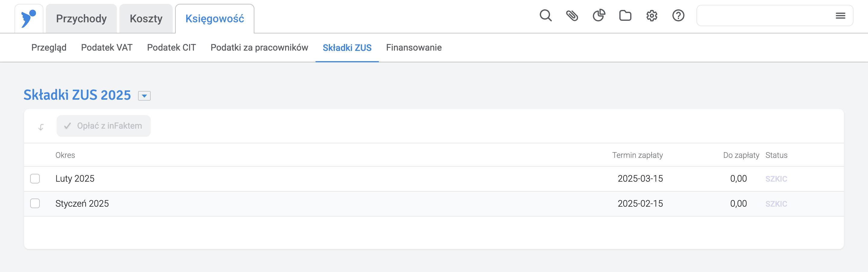This screenshot has width=868, height=272.
Task: Click the Opłać z inFaktem button
Action: click(x=103, y=126)
